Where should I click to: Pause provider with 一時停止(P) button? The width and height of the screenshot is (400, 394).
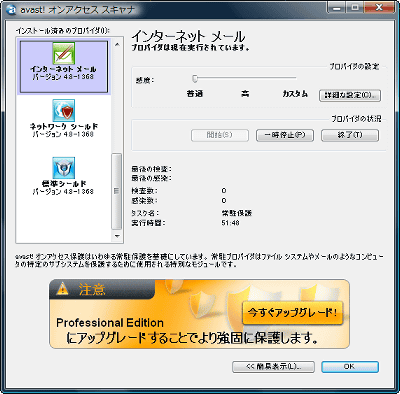click(285, 135)
